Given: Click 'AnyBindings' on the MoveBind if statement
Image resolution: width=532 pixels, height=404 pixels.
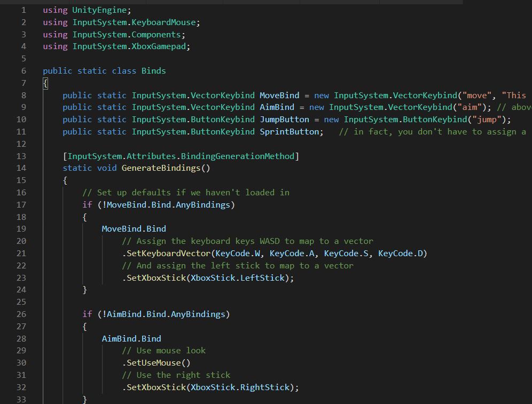Looking at the screenshot, I should point(203,205).
